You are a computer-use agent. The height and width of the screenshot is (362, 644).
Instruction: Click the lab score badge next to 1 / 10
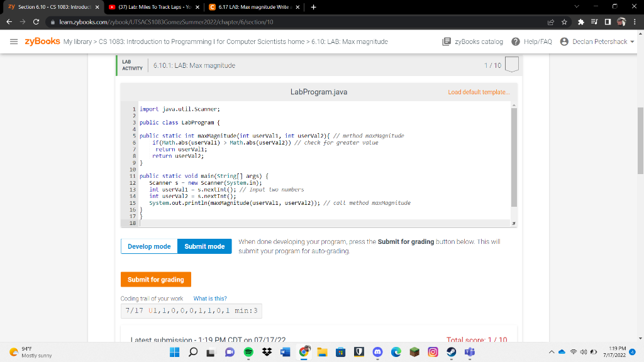point(511,65)
